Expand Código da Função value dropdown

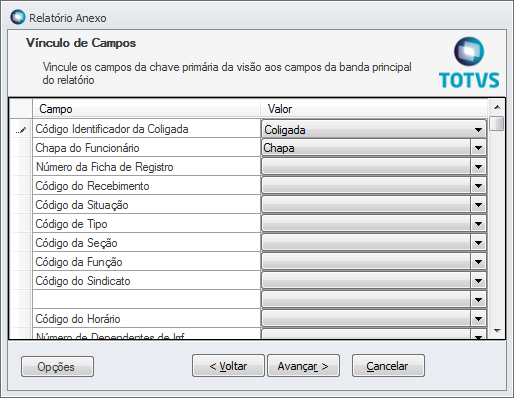tap(478, 262)
